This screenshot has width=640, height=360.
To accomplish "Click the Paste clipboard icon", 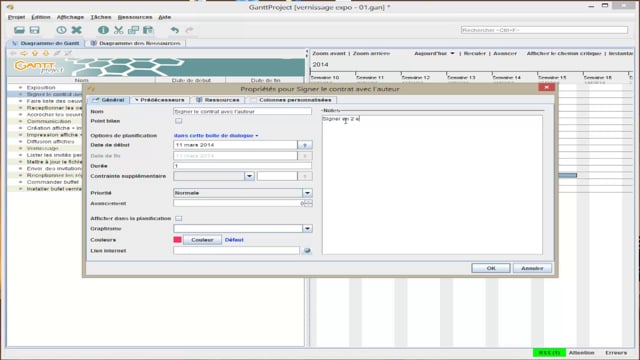I will pyautogui.click(x=148, y=30).
